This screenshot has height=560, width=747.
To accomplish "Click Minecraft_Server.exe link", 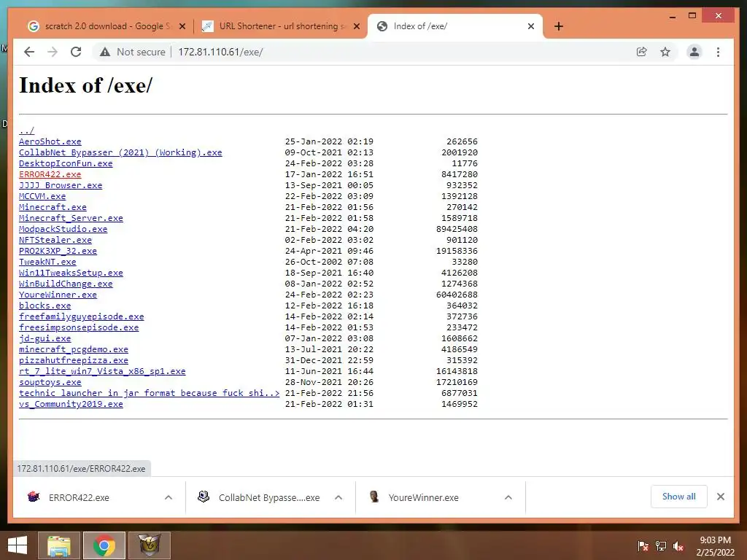I will click(x=71, y=218).
